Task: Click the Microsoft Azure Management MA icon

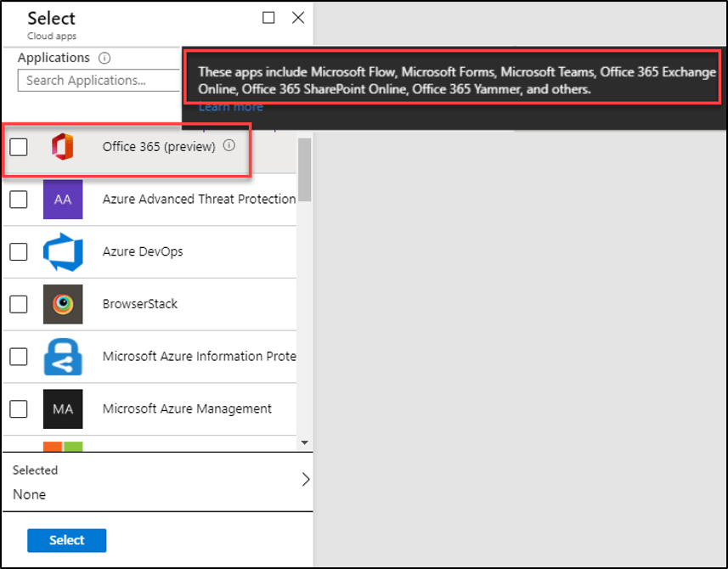Action: tap(63, 408)
